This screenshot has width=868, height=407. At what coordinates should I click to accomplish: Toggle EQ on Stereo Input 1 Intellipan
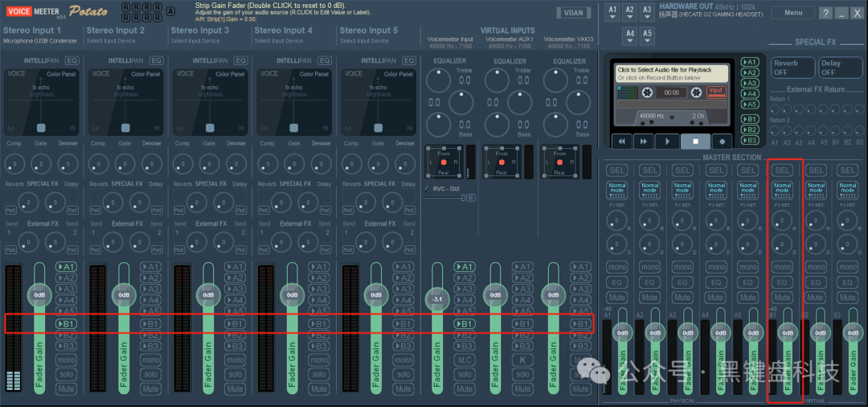tap(72, 60)
